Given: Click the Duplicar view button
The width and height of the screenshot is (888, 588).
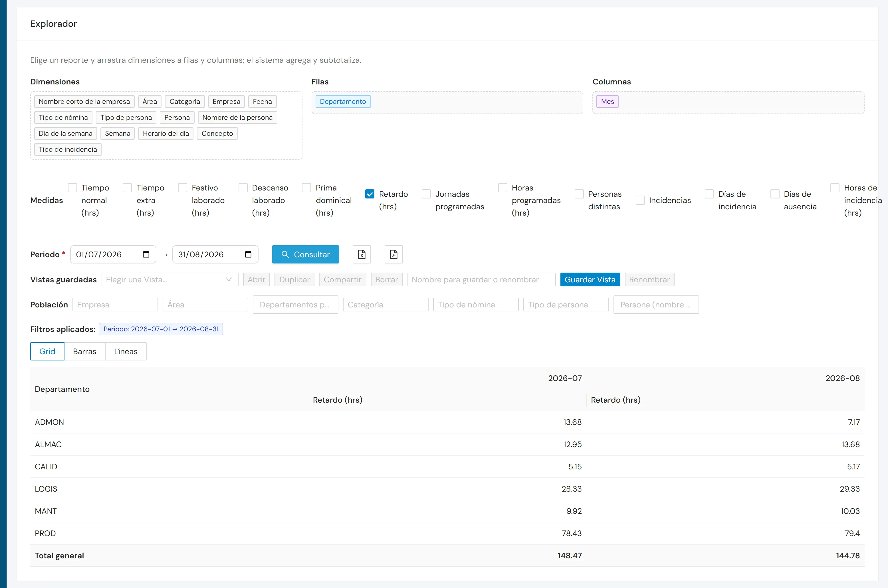Looking at the screenshot, I should pos(294,279).
